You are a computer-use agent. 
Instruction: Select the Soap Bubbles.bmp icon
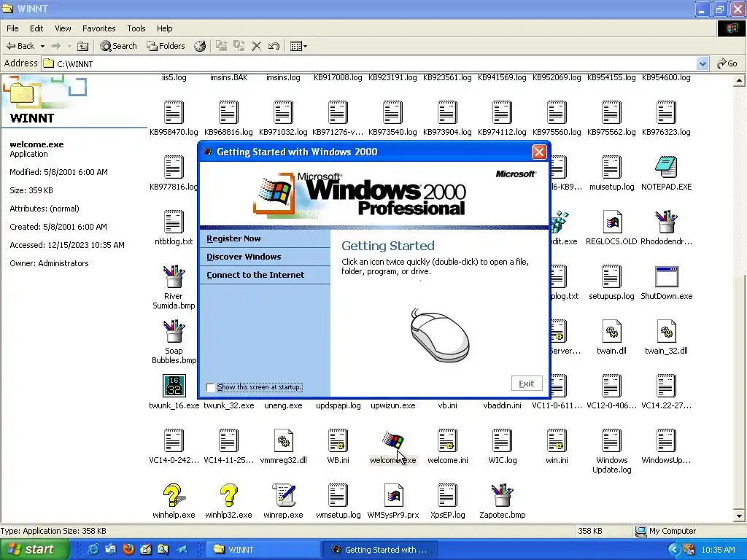(174, 331)
